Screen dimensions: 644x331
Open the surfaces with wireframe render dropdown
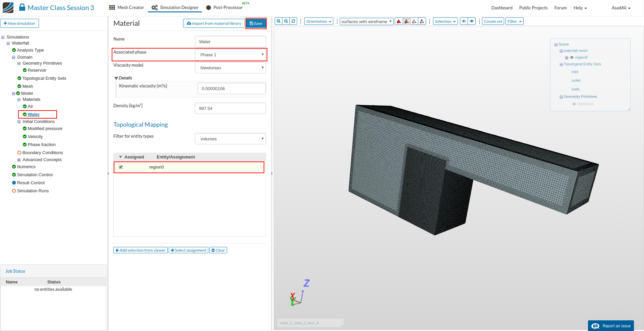coord(366,21)
